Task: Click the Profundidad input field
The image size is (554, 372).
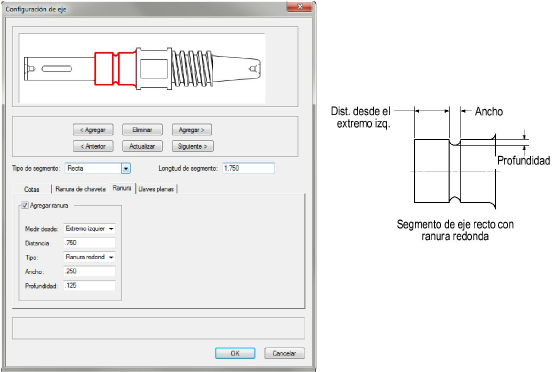Action: pos(89,285)
